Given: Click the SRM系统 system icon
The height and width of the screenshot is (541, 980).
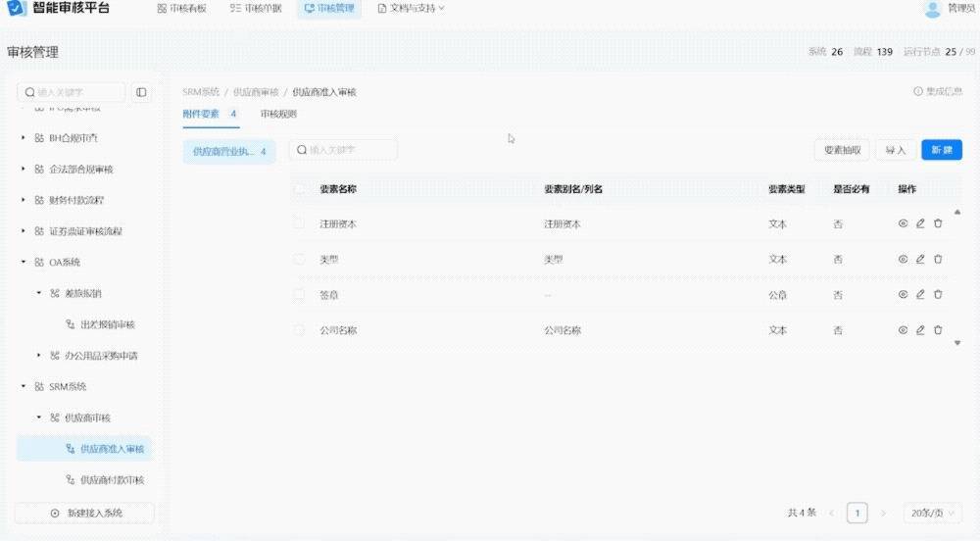Looking at the screenshot, I should tap(39, 387).
